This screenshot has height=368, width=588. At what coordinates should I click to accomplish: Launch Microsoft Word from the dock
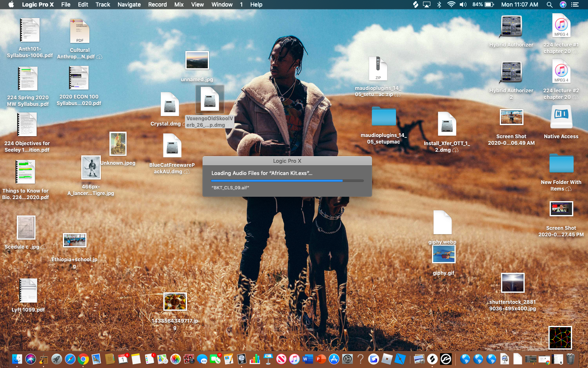[307, 359]
